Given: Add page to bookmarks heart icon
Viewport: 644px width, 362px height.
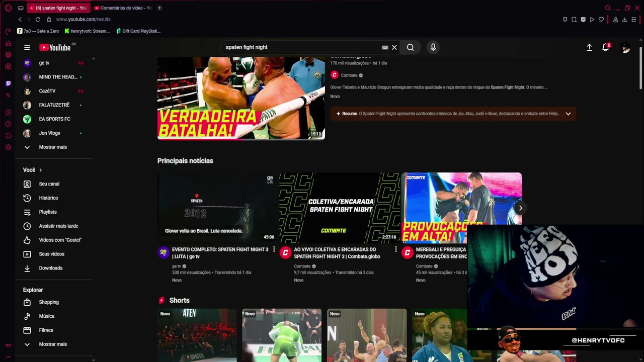Looking at the screenshot, I should tap(601, 20).
